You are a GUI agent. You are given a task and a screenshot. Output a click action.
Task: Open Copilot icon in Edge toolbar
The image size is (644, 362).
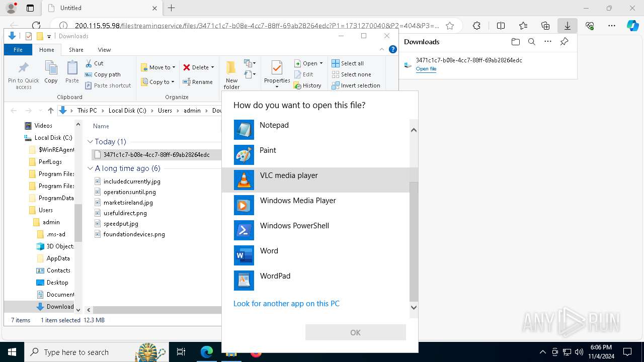click(632, 26)
